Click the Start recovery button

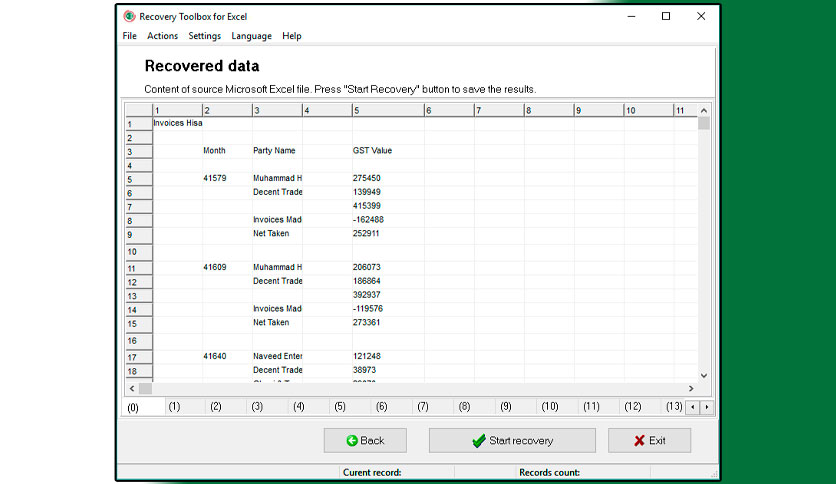click(512, 440)
